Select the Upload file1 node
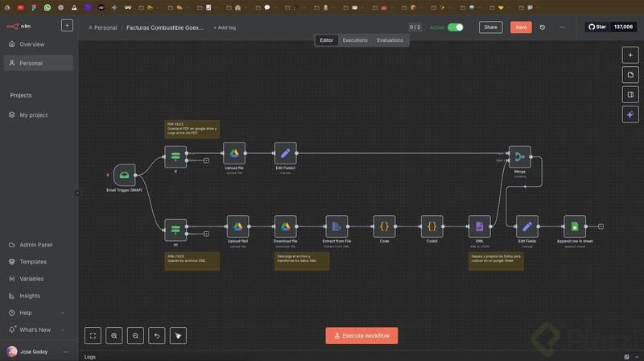This screenshot has height=361, width=644. [237, 226]
